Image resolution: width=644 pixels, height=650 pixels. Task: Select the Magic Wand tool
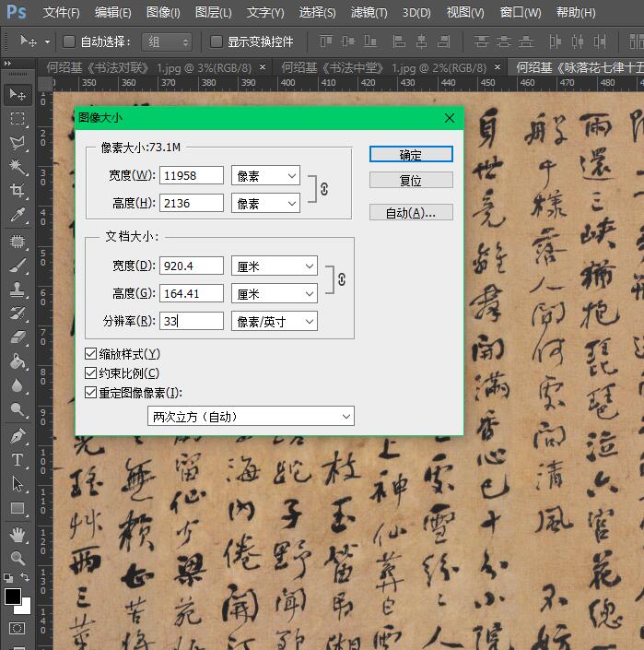pyautogui.click(x=18, y=167)
